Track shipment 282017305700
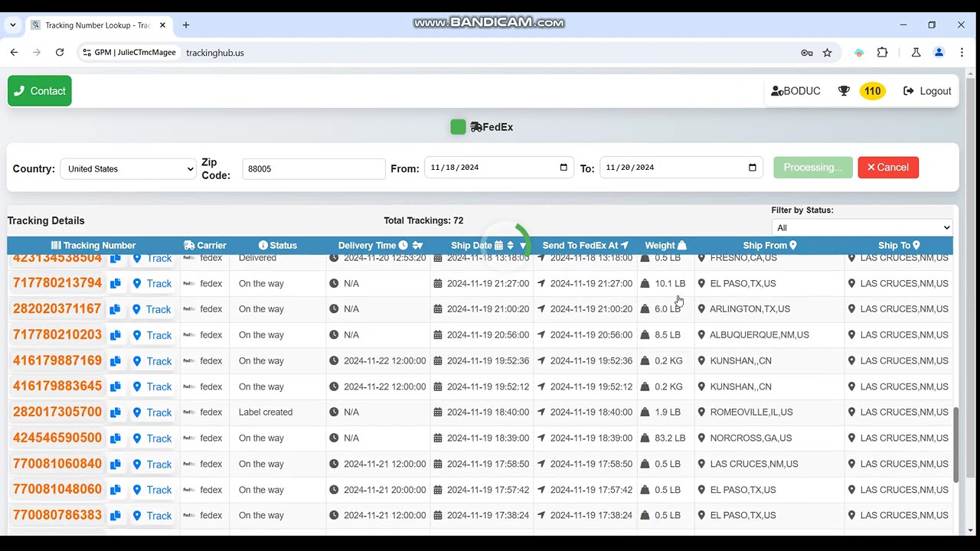The image size is (980, 551). [152, 412]
